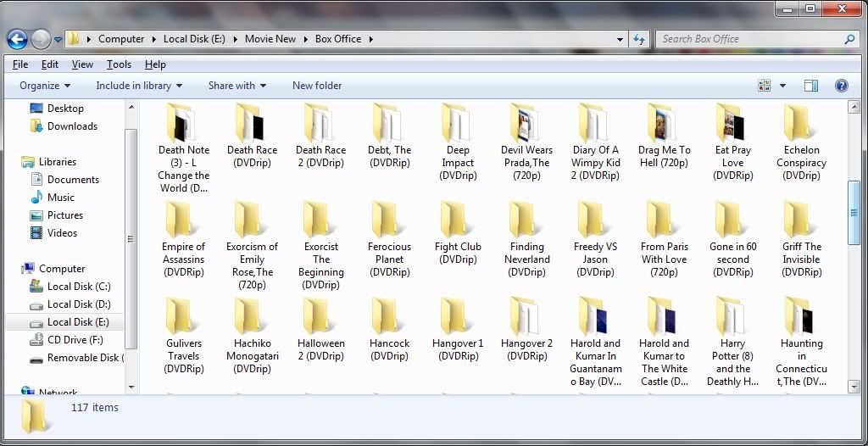The height and width of the screenshot is (446, 868).
Task: Open CD Drive (F:) in sidebar
Action: [x=68, y=340]
